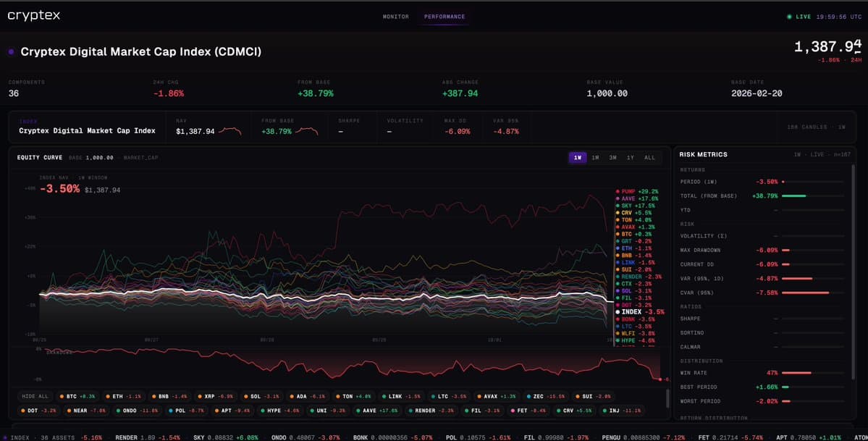Toggle the UNI asset chip
868x441 pixels.
point(327,411)
